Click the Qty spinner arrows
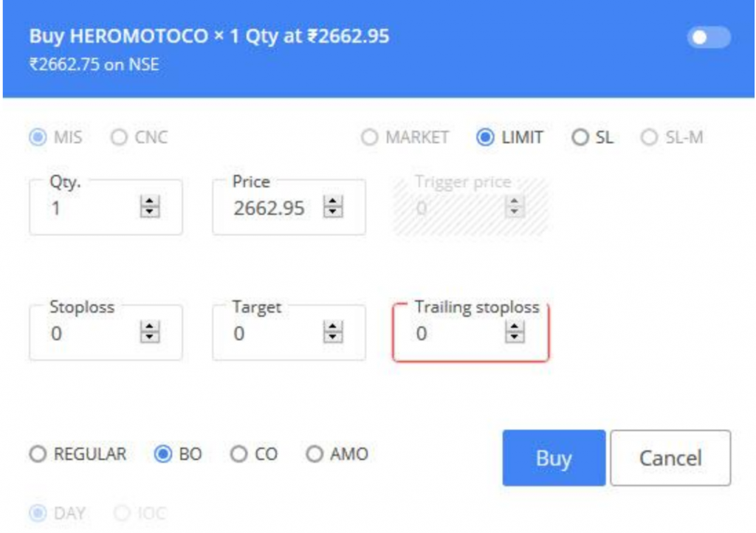Image resolution: width=756 pixels, height=533 pixels. pyautogui.click(x=150, y=209)
